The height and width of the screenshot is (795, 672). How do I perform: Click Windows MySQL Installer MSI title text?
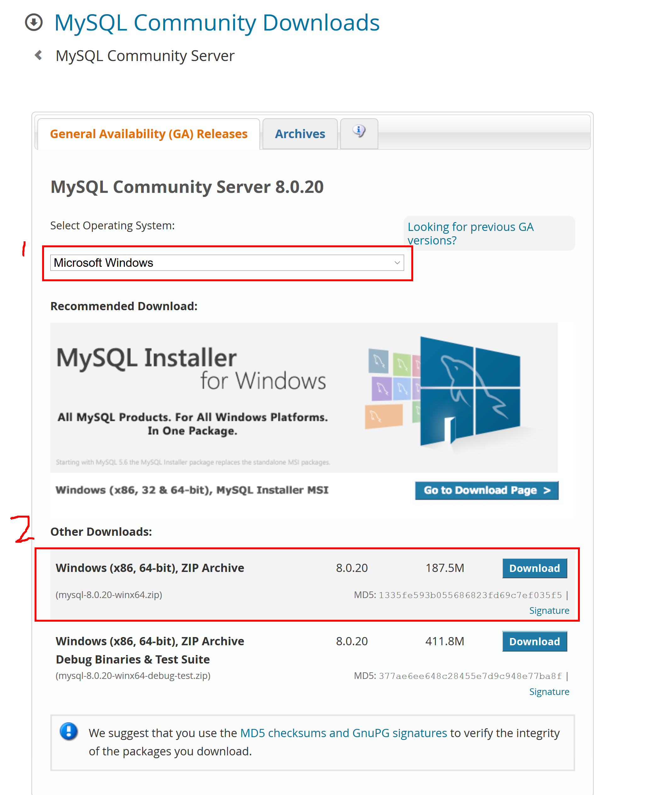pos(192,490)
